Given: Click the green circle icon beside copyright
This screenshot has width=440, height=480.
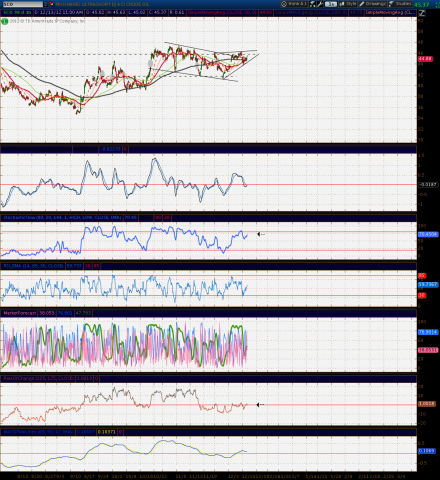Looking at the screenshot, I should click(x=4, y=21).
